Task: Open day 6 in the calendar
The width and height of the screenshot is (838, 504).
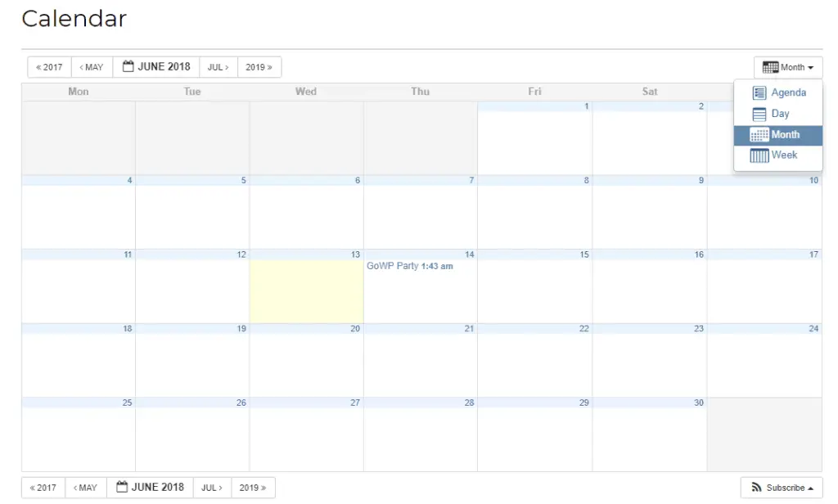Action: (x=358, y=181)
